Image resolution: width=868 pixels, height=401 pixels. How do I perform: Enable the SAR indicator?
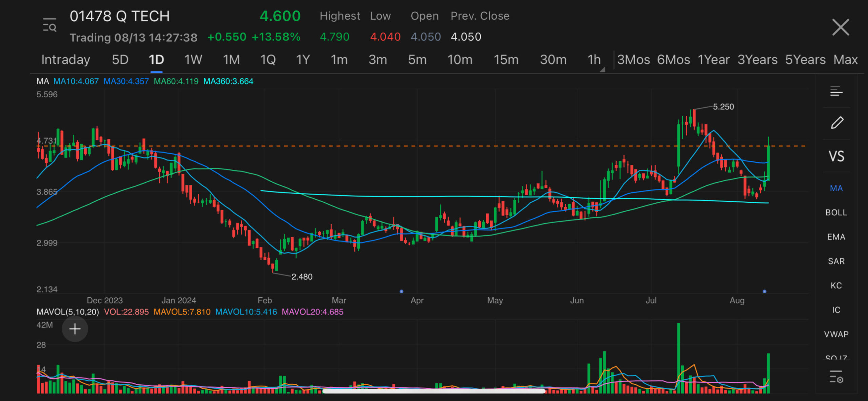[836, 261]
